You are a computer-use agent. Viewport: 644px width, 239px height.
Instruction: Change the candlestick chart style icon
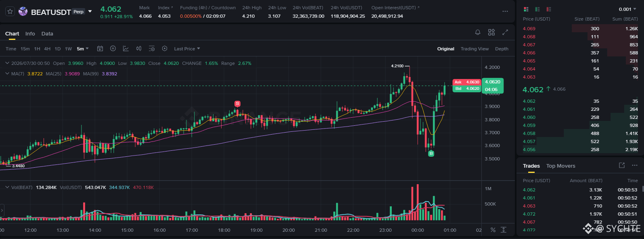pos(139,48)
